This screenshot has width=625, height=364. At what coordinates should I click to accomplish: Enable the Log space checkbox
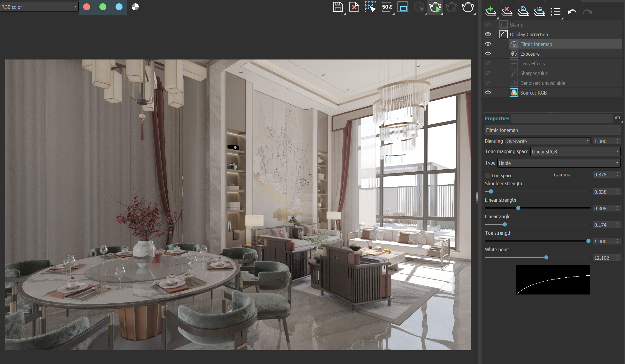(x=488, y=176)
